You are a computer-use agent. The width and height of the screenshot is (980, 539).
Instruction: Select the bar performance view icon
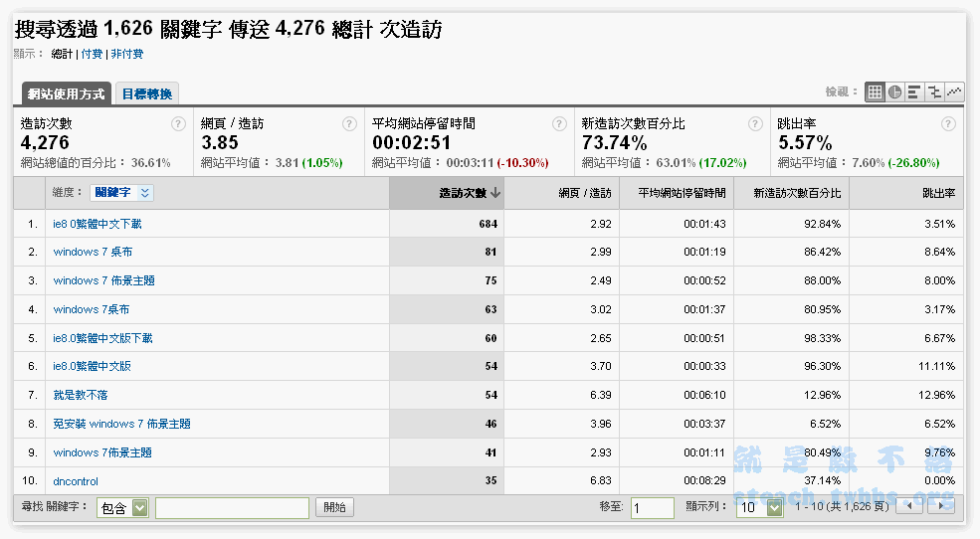(x=914, y=91)
